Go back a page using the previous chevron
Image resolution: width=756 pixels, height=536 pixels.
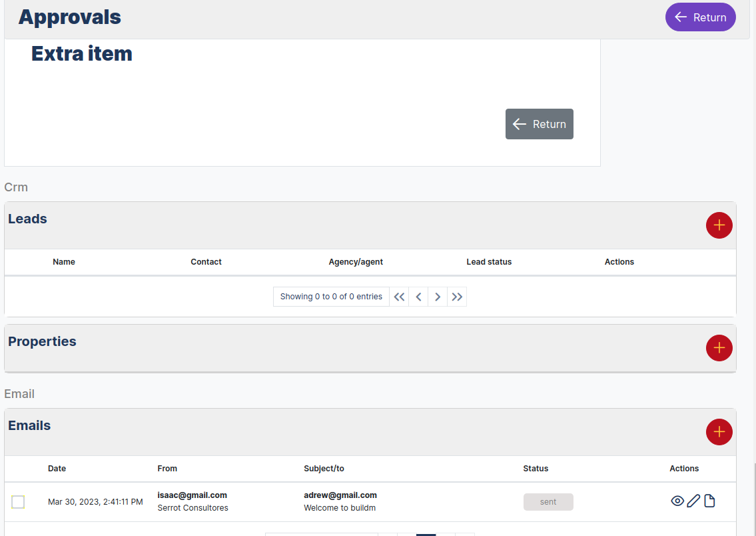click(x=418, y=296)
